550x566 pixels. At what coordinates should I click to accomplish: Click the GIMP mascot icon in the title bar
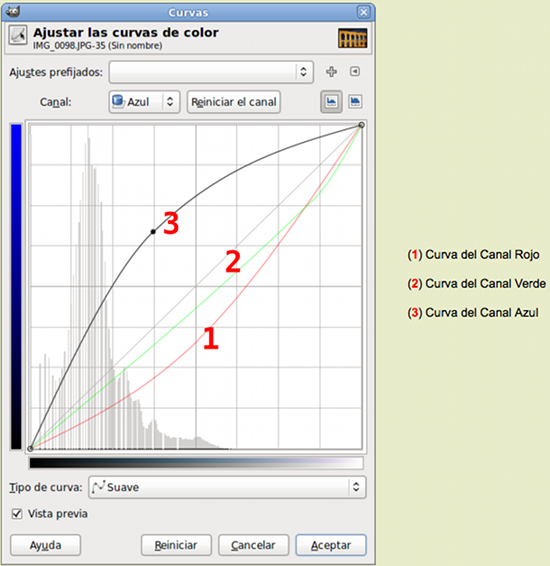[x=13, y=12]
